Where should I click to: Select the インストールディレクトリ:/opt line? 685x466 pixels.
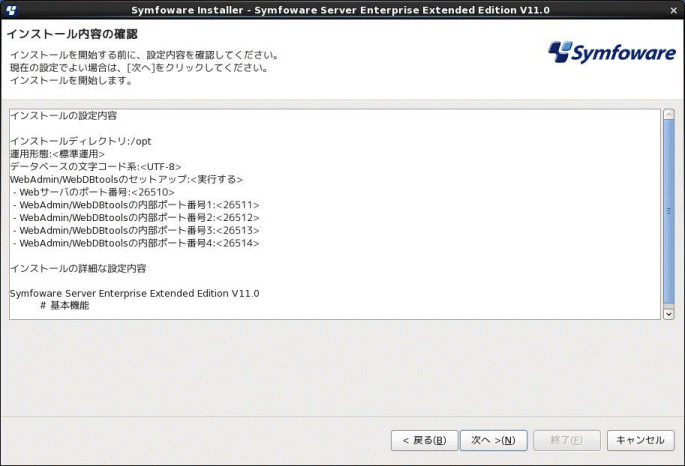(80, 141)
